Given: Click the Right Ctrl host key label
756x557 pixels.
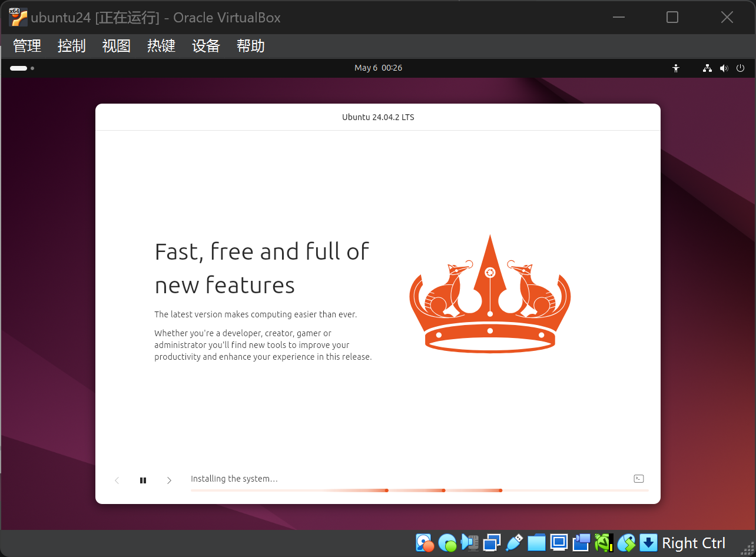Looking at the screenshot, I should (694, 543).
